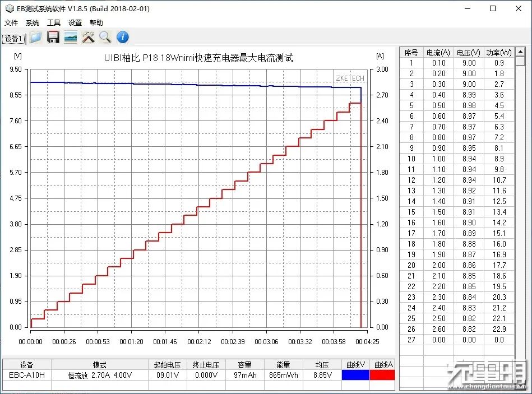Click the 能量 header
The width and height of the screenshot is (532, 394).
click(284, 365)
